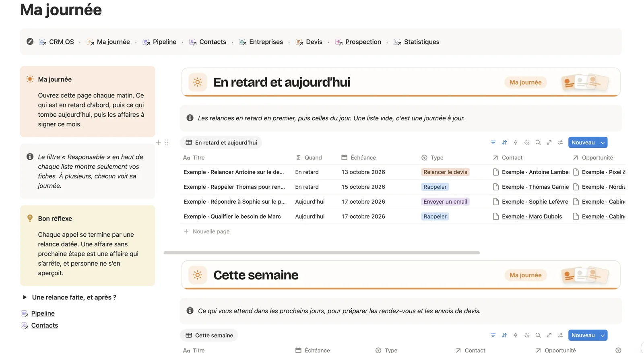Click the six-dot block drag handle
644x353 pixels.
167,142
